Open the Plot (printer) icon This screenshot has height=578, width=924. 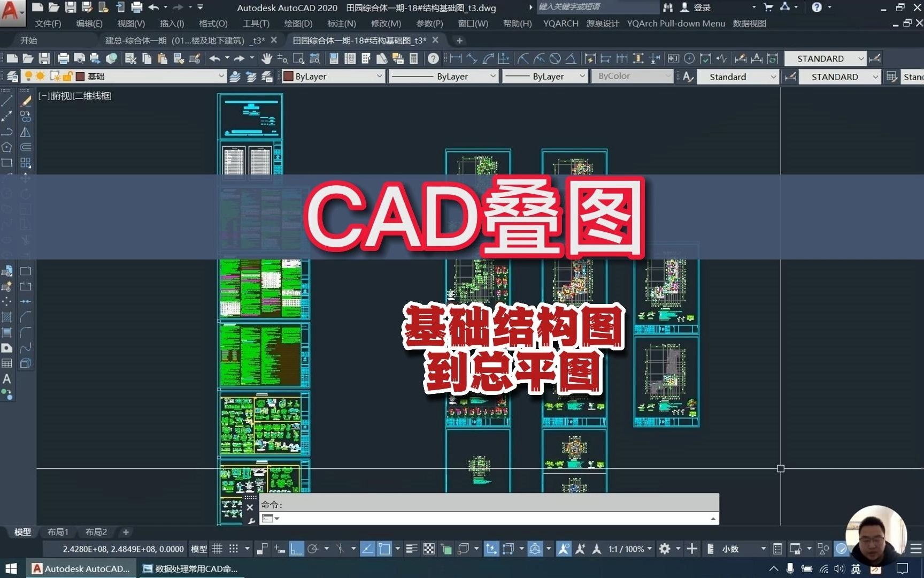point(64,59)
